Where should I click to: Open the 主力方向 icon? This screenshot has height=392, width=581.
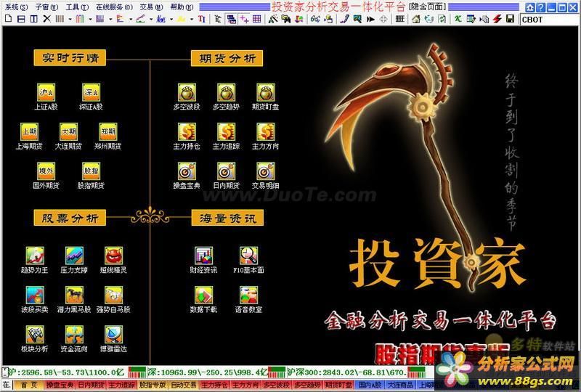(266, 132)
